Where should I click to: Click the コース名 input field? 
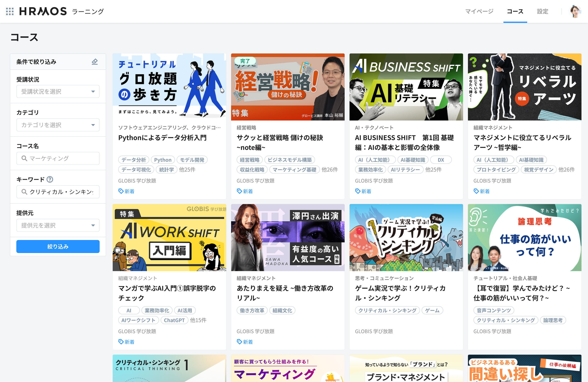[x=62, y=158]
